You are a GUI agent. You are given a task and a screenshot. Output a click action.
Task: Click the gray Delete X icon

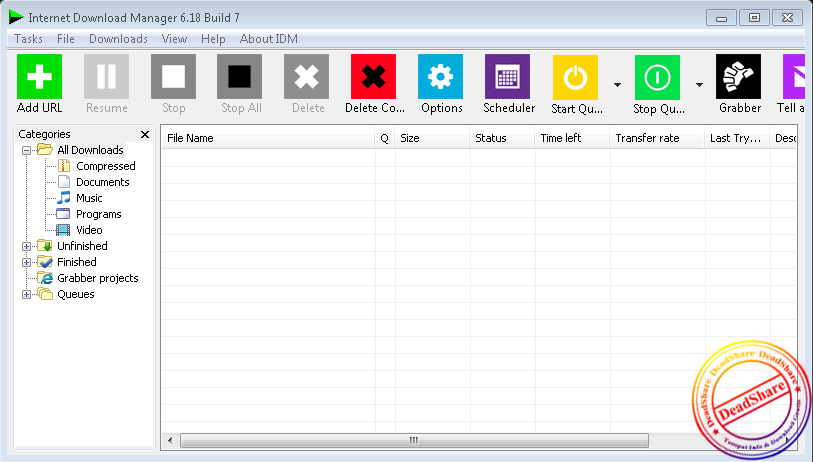(306, 77)
